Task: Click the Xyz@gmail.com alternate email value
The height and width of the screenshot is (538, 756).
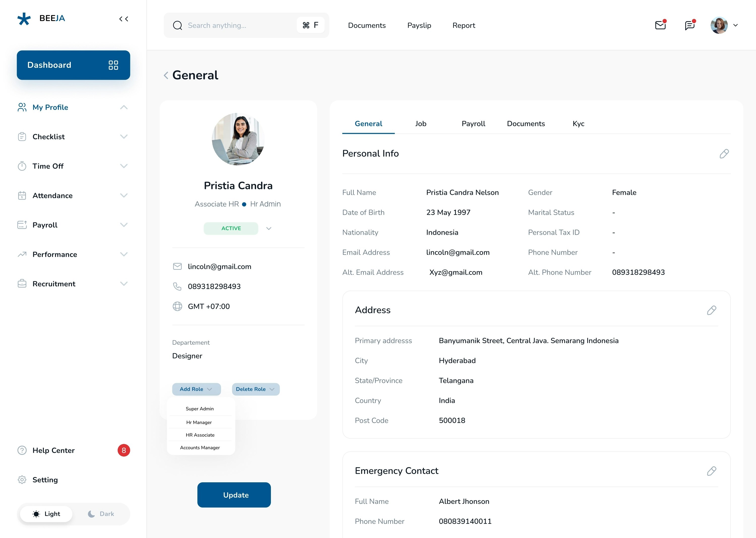Action: pyautogui.click(x=456, y=272)
